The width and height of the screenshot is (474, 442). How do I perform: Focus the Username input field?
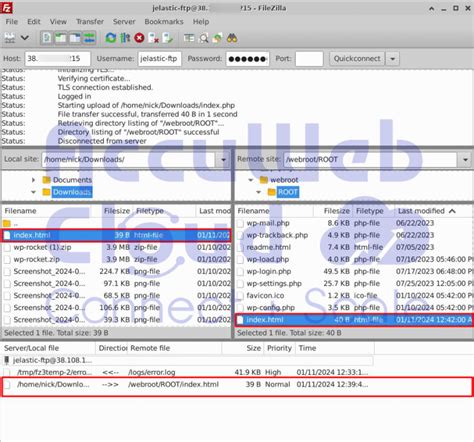tap(160, 59)
